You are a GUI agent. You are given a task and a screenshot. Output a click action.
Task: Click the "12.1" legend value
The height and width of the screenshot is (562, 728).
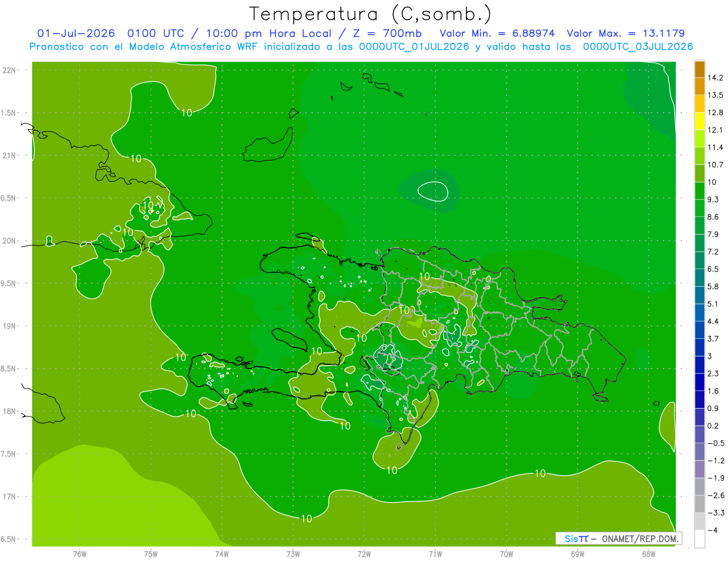click(x=715, y=130)
